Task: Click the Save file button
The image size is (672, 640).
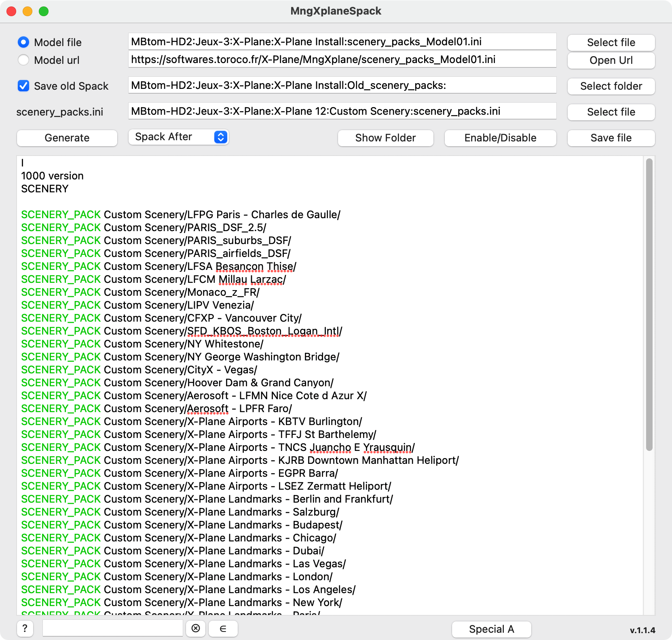Action: (x=611, y=138)
